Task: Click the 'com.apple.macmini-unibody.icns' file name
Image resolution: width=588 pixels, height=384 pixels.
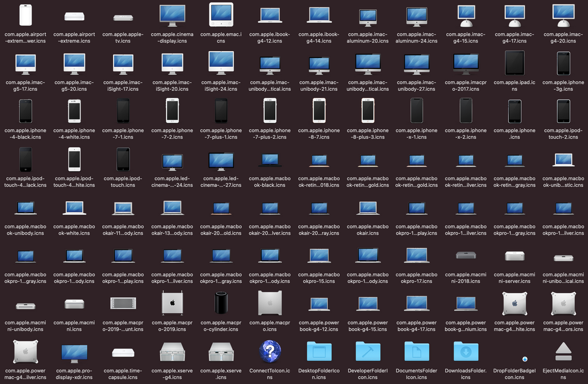Action: 25,326
